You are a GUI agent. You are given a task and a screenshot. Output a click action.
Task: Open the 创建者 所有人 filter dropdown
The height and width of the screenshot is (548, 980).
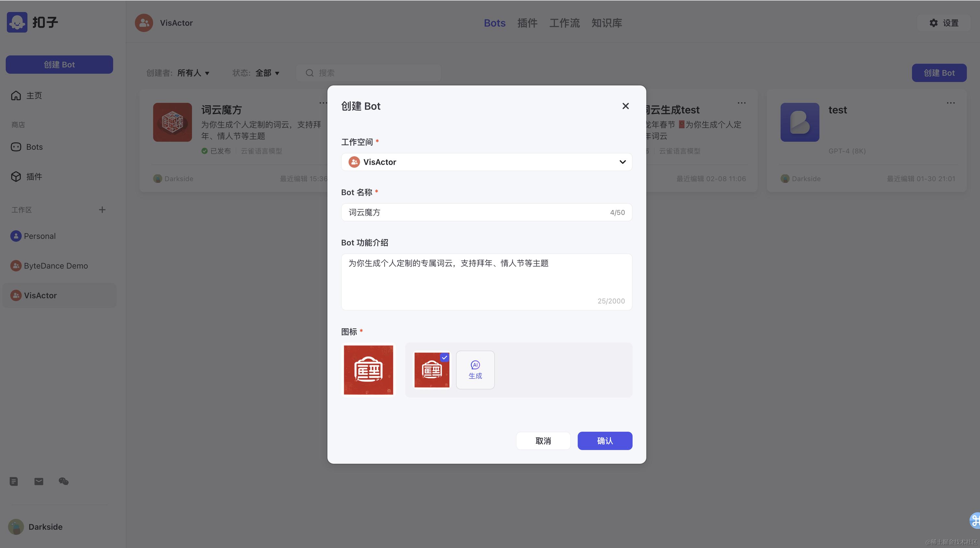193,73
